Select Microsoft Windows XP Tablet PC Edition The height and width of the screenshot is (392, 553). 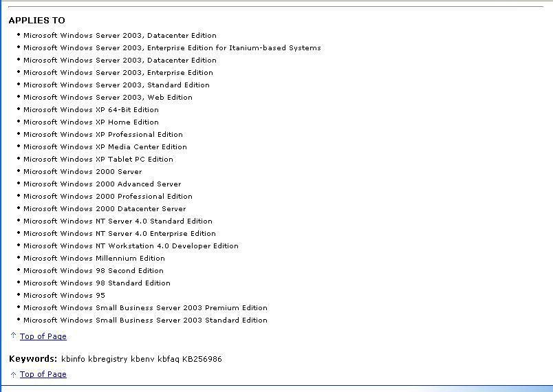[98, 159]
